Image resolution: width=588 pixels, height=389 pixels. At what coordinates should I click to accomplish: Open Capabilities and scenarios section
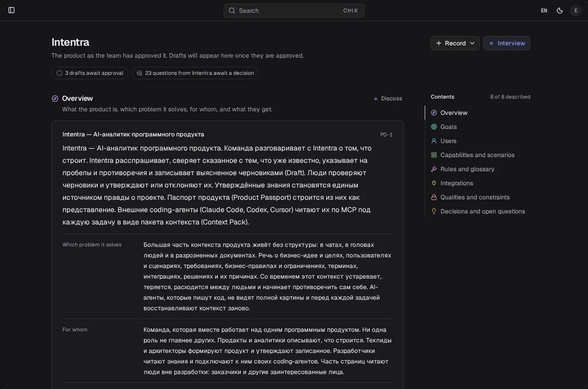point(478,155)
